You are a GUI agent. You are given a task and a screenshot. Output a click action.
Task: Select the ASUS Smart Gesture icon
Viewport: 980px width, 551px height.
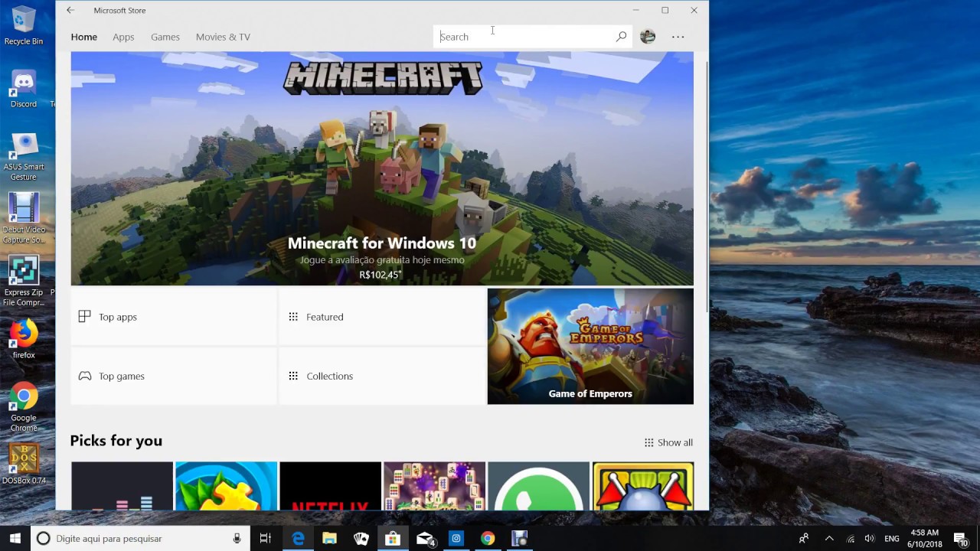[x=24, y=157]
